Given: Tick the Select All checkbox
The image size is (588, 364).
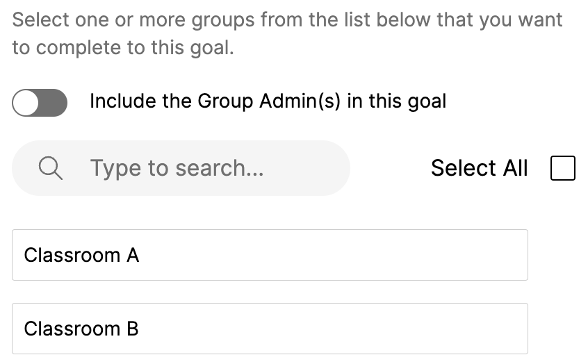Looking at the screenshot, I should (562, 168).
